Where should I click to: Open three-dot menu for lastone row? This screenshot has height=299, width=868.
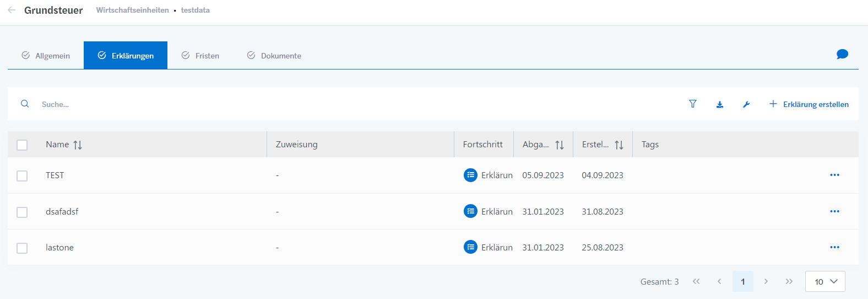click(x=834, y=247)
